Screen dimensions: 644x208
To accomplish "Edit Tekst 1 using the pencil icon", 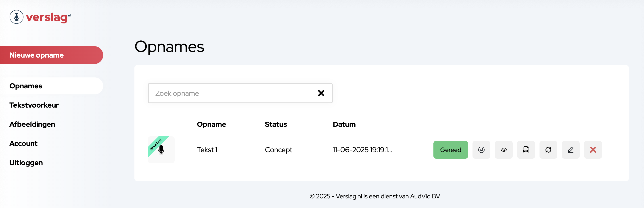I will pos(570,150).
